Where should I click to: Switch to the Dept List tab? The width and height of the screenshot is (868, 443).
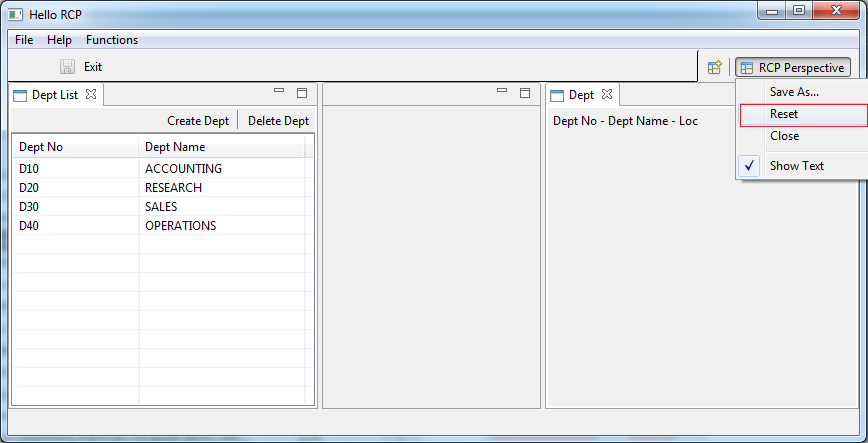click(55, 95)
